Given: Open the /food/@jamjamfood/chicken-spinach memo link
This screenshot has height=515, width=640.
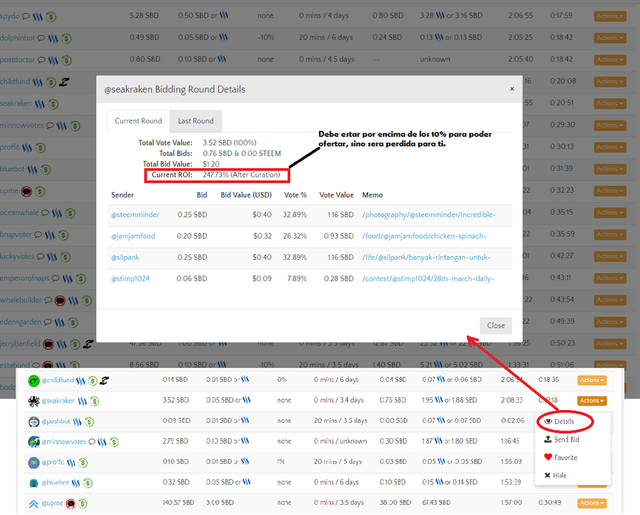Looking at the screenshot, I should coord(424,236).
